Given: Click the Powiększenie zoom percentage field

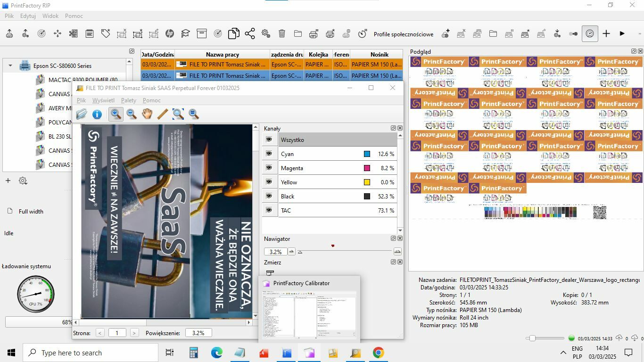Looking at the screenshot, I should (198, 333).
